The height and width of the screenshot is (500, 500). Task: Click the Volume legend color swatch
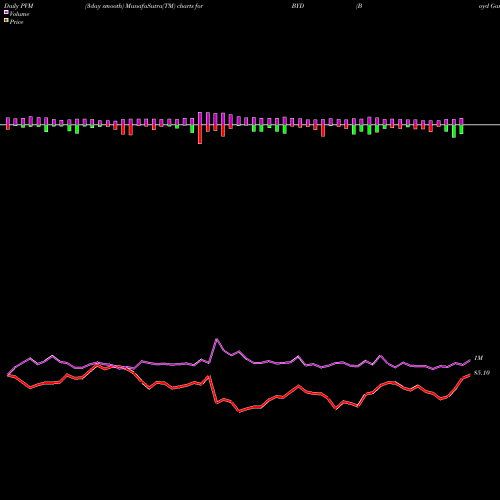[x=6, y=12]
